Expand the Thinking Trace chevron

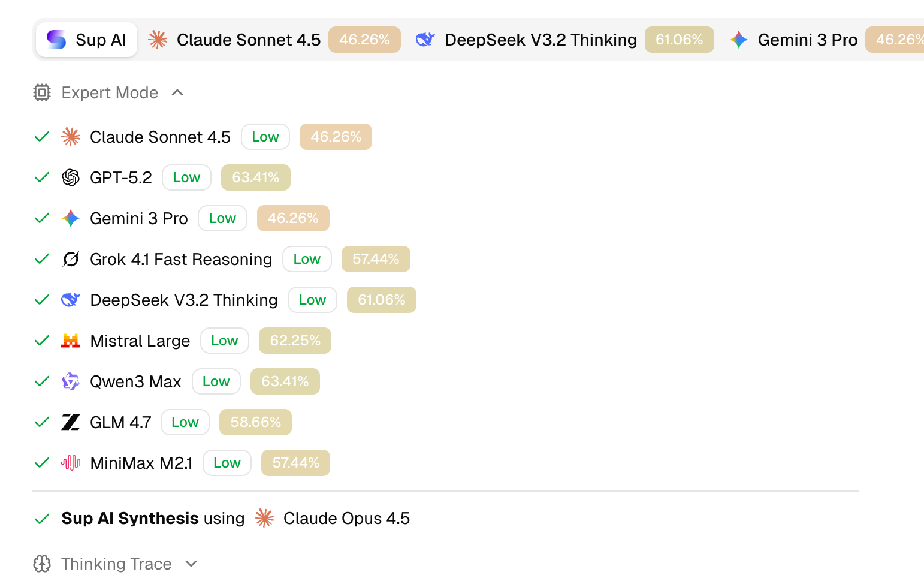pos(191,564)
